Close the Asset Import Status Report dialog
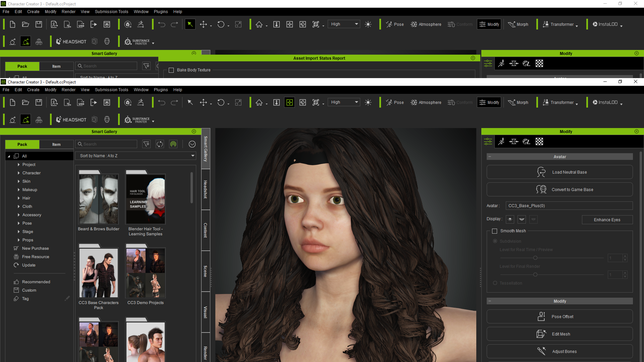The image size is (644, 362). [x=473, y=58]
